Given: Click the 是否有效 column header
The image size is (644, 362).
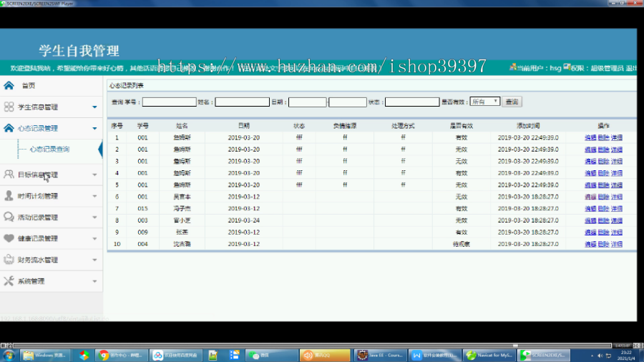Looking at the screenshot, I should (x=462, y=126).
